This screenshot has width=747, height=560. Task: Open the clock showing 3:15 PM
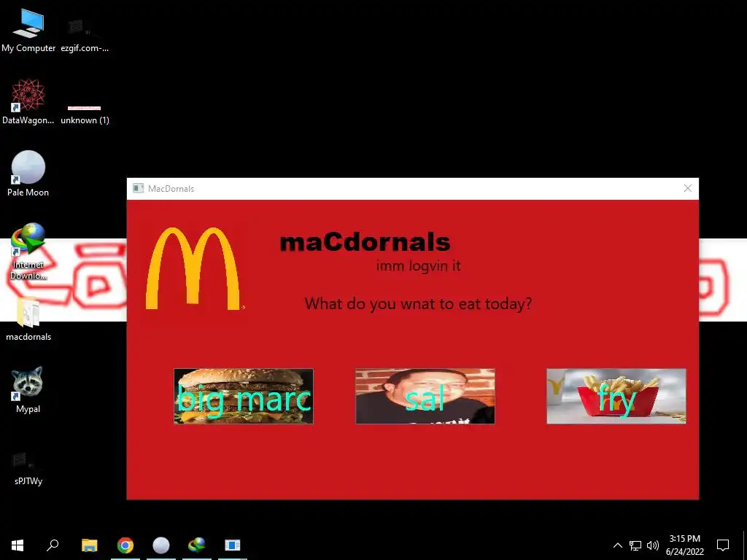[684, 545]
